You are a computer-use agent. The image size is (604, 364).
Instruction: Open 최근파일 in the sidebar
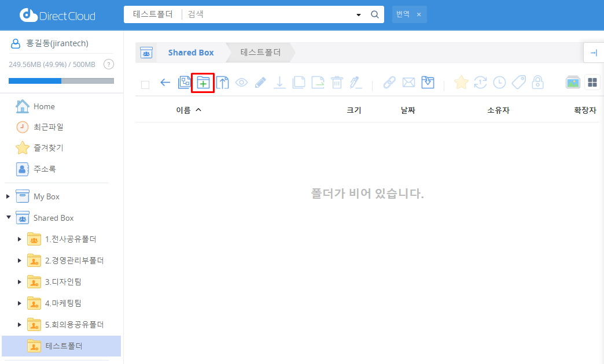(x=48, y=127)
